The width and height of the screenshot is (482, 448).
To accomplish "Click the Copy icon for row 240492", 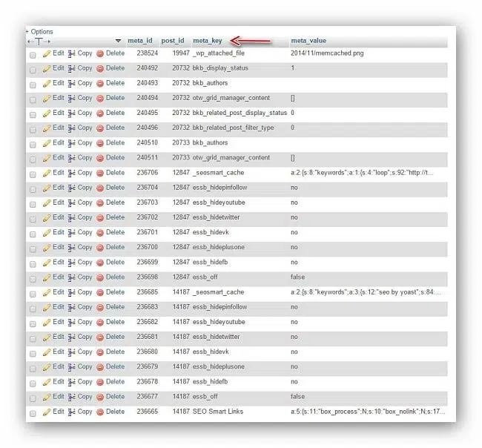I will 72,69.
